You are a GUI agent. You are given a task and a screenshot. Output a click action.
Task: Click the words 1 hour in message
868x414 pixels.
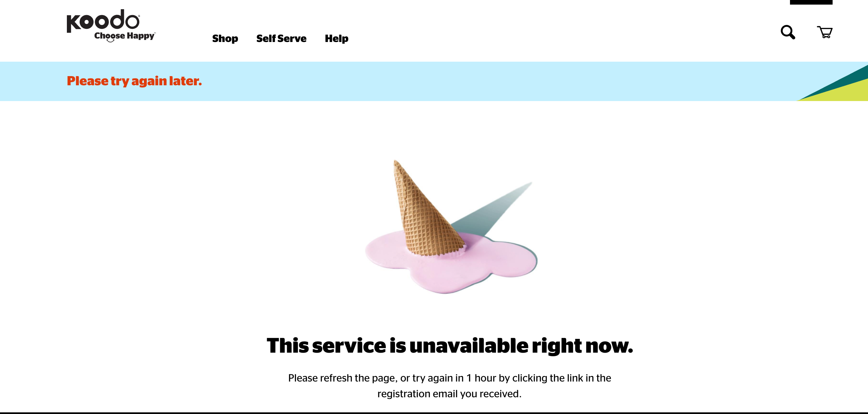click(481, 378)
